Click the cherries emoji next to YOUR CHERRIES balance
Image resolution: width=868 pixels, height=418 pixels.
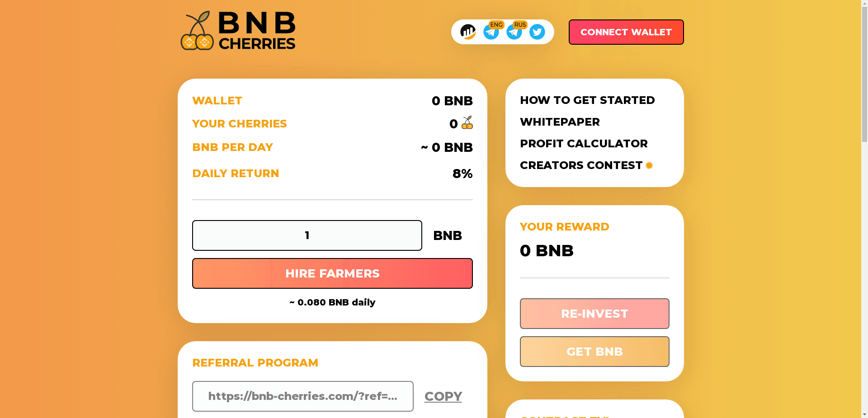click(467, 123)
